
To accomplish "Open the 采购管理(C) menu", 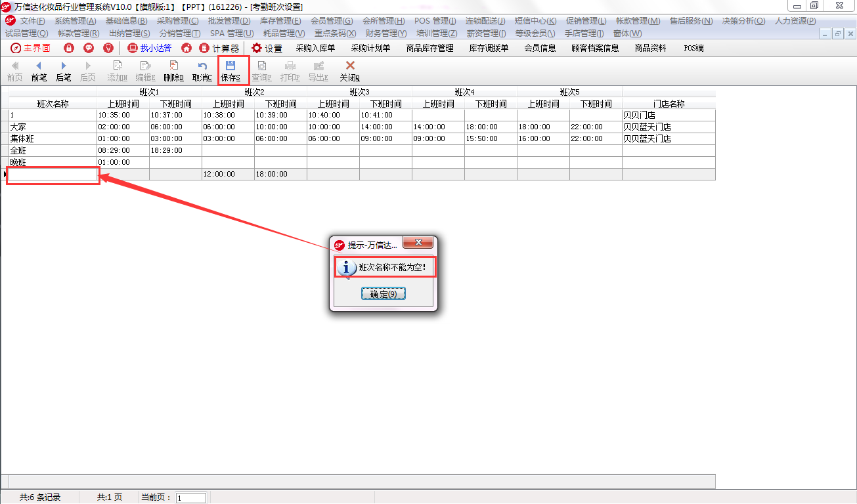I will [177, 21].
